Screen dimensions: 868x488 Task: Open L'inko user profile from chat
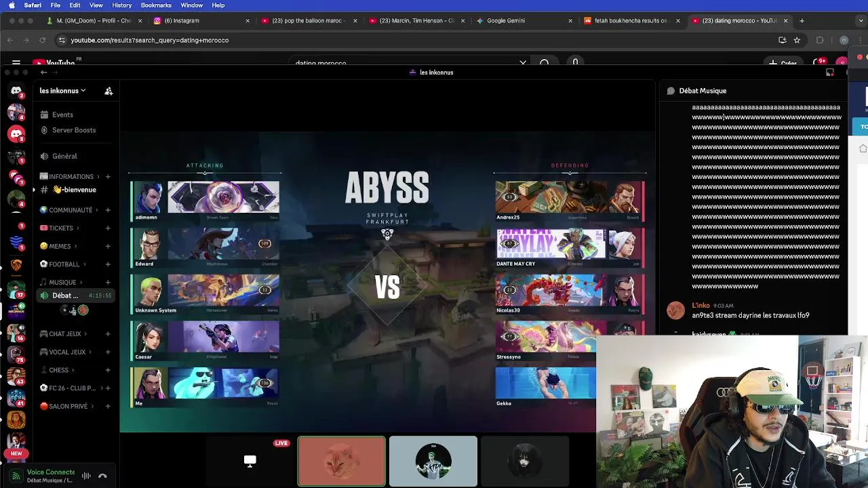701,306
